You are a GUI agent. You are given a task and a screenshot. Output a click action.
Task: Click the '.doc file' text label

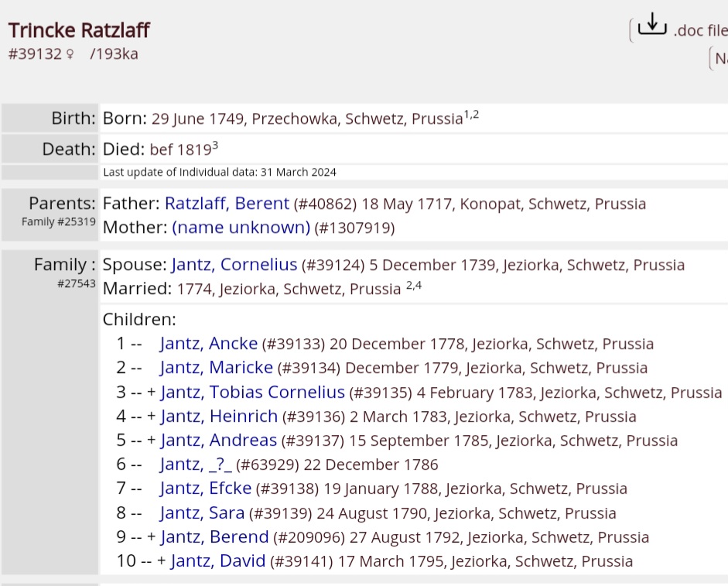[700, 31]
